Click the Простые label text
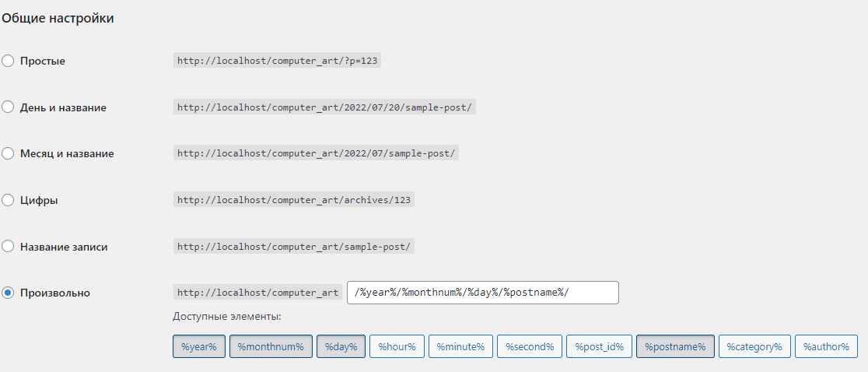The height and width of the screenshot is (372, 868). coord(43,61)
